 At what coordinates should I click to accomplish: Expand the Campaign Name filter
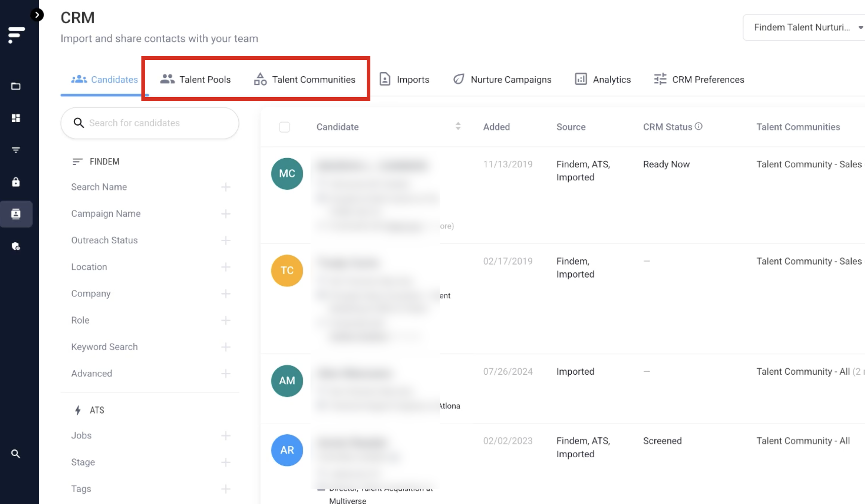tap(226, 213)
